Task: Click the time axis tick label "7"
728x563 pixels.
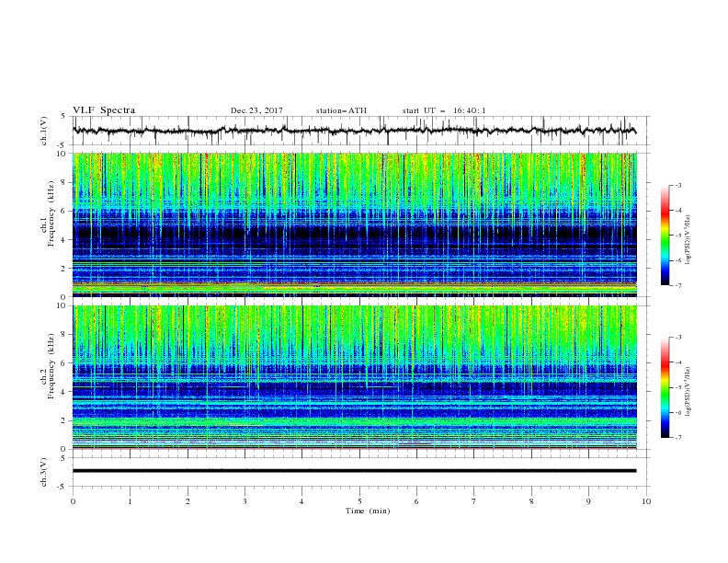Action: [x=474, y=501]
